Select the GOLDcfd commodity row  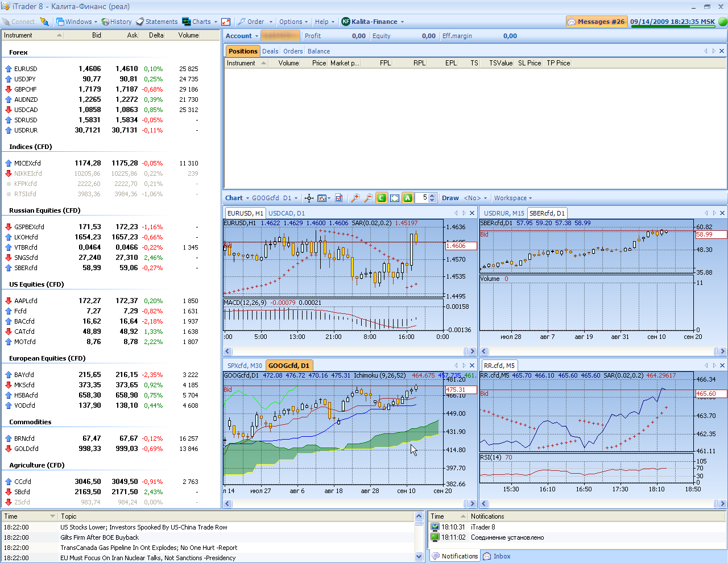(x=110, y=449)
